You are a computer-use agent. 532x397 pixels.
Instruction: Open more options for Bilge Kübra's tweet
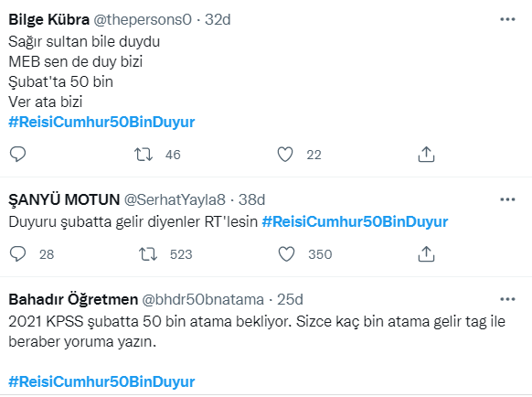pyautogui.click(x=507, y=19)
